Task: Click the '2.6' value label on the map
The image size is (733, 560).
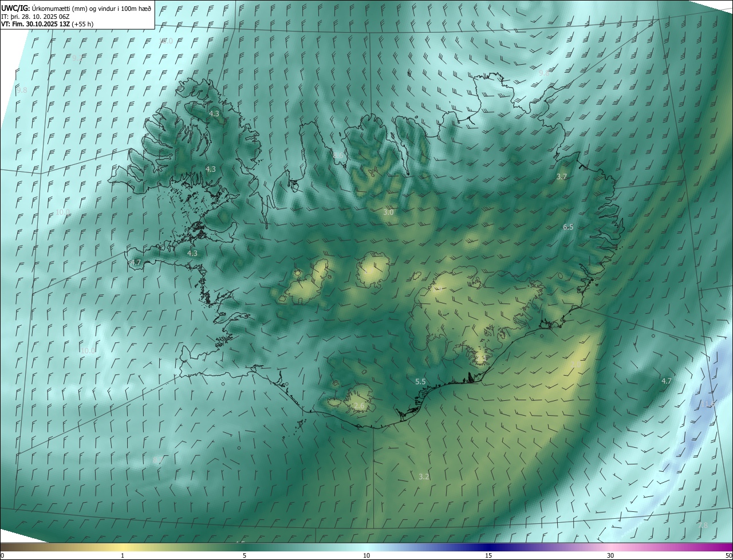Action: (x=359, y=406)
